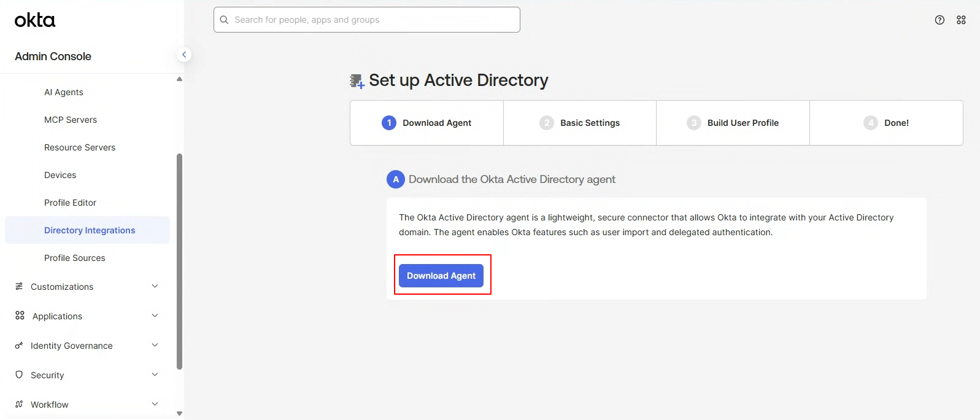Expand the Applications menu chevron
The image size is (980, 420).
tap(155, 316)
